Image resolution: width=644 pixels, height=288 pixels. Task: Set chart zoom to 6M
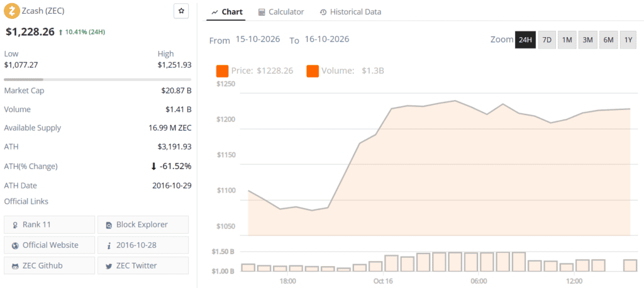pos(608,40)
